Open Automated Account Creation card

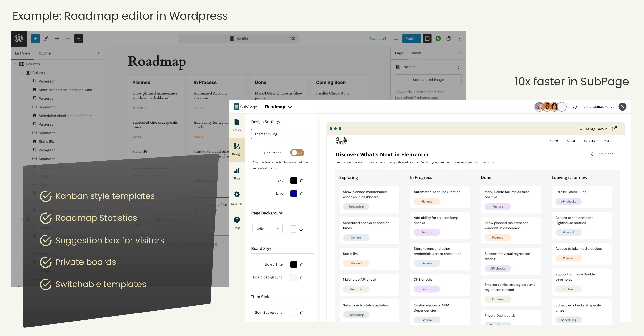tap(440, 197)
